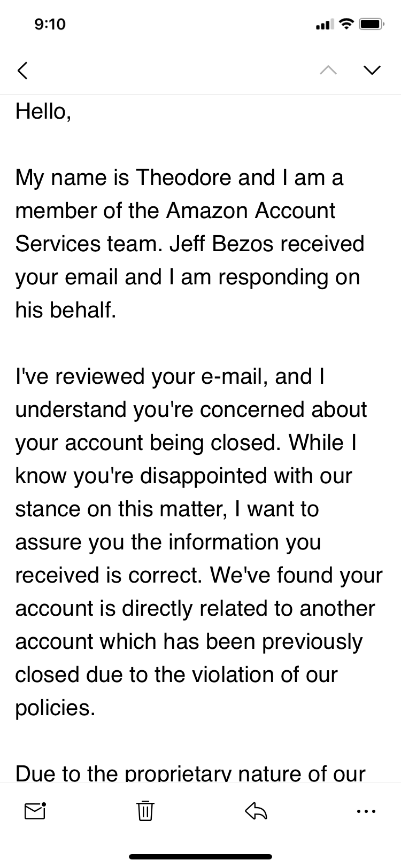The height and width of the screenshot is (868, 401).
Task: Tap the "Hello," greeting line
Action: pos(43,111)
